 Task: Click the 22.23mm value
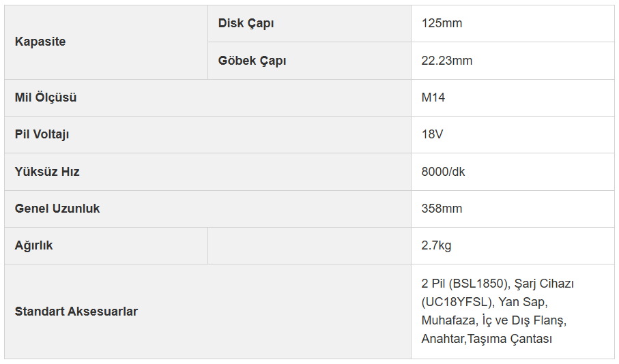click(x=446, y=61)
